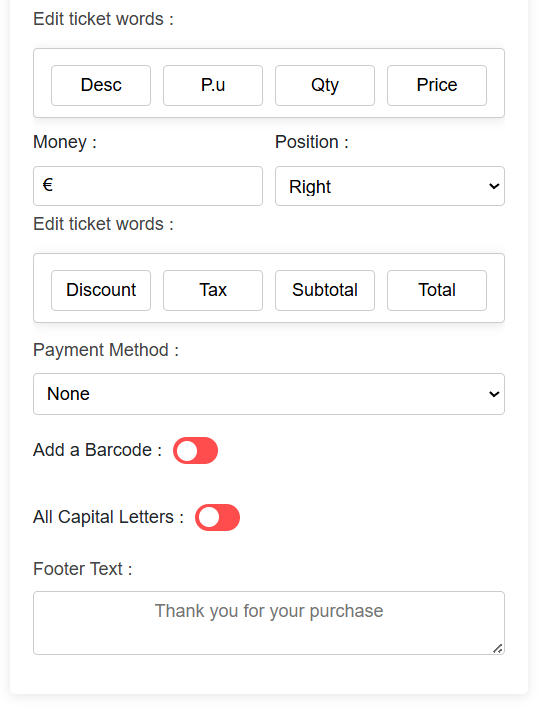539x709 pixels.
Task: Click the All Capital Letters label
Action: [x=109, y=517]
